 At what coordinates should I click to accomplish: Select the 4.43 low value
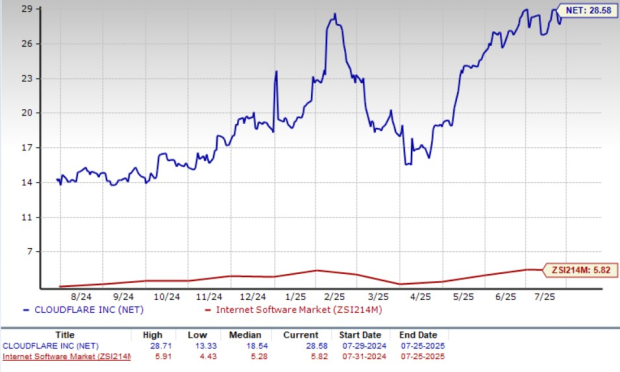pos(208,357)
